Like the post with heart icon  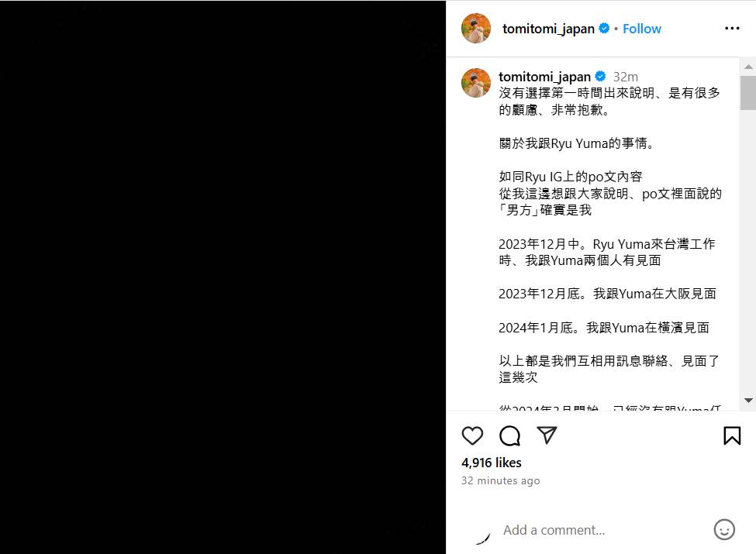point(472,435)
